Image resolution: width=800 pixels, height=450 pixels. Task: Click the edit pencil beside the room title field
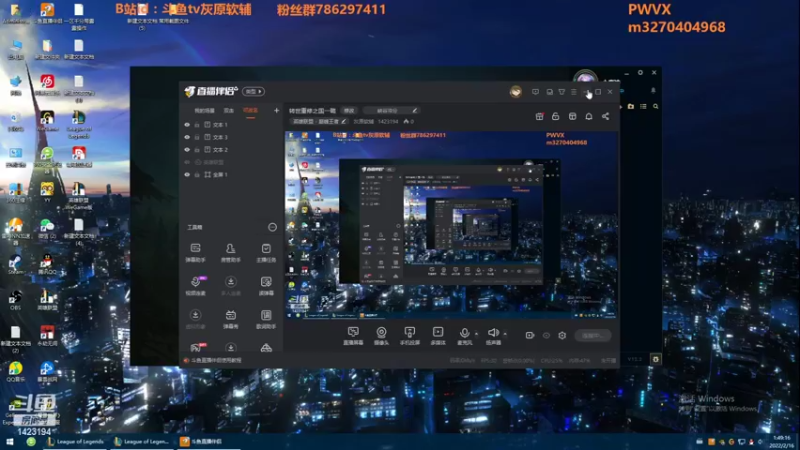tap(414, 110)
